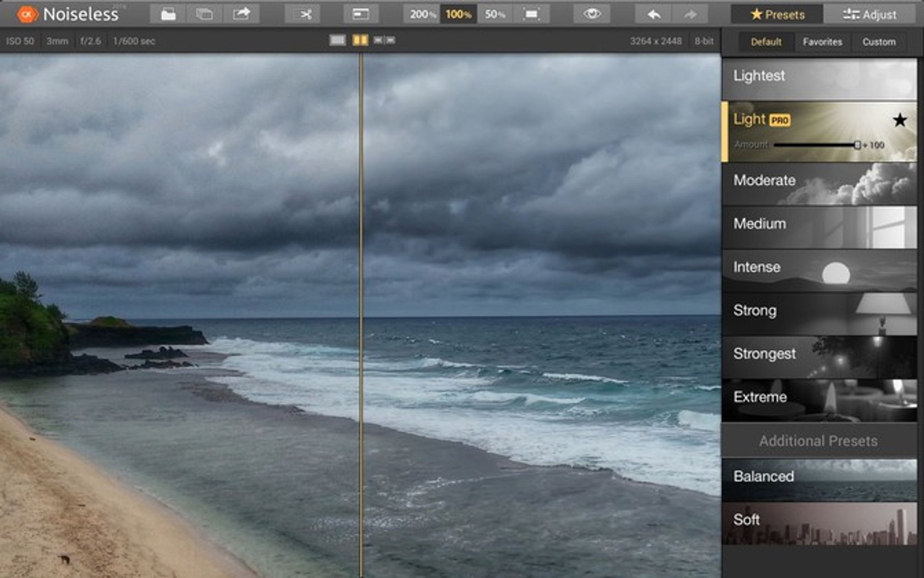Click the share export arrow icon
This screenshot has width=924, height=578.
coord(241,14)
